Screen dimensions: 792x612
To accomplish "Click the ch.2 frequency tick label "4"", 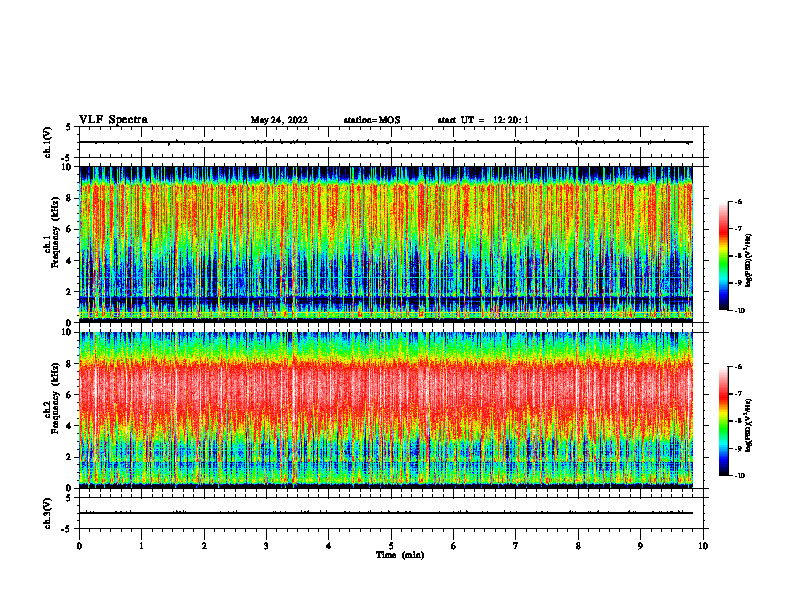I will tap(69, 426).
